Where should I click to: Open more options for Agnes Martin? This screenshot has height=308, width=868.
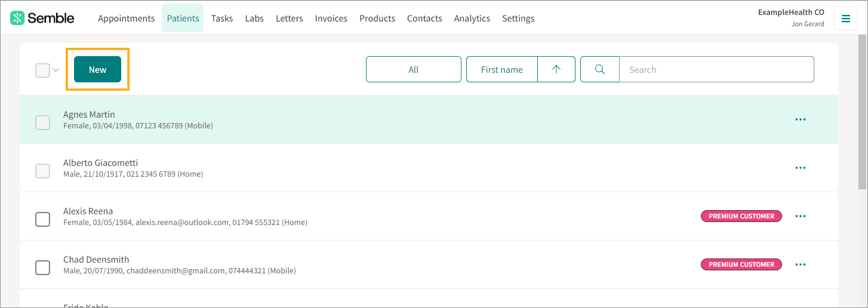click(801, 119)
